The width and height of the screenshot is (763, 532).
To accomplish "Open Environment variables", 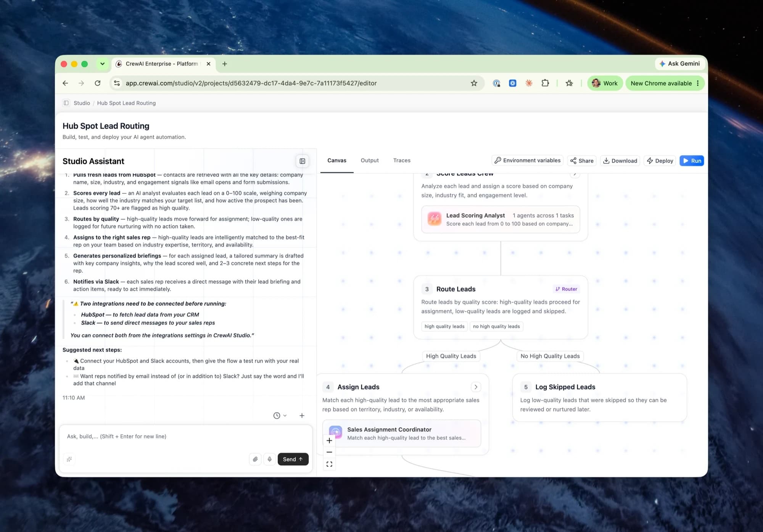I will click(528, 161).
